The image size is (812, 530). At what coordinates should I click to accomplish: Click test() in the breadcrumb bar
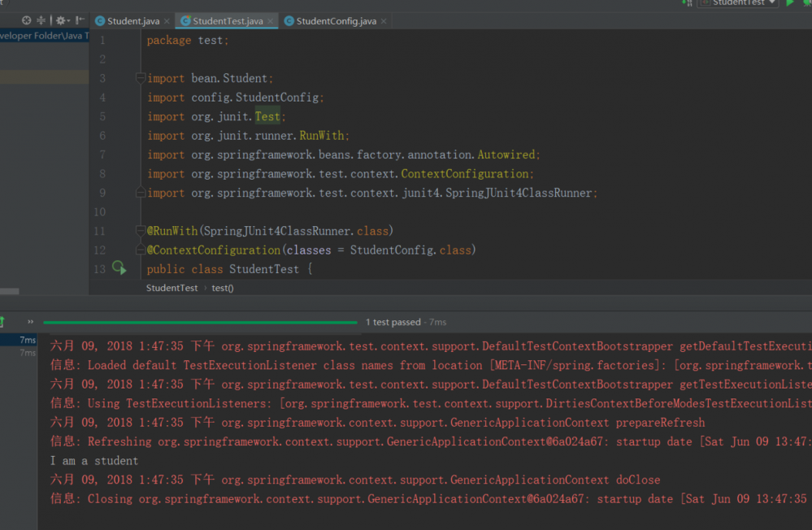point(223,288)
